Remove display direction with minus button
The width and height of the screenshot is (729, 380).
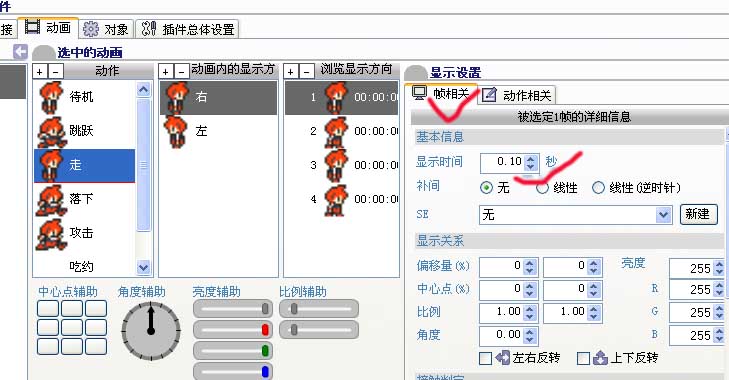pos(182,72)
